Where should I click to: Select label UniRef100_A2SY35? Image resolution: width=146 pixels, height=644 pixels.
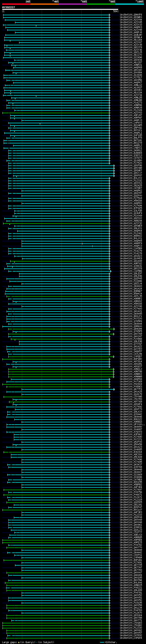click(131, 45)
